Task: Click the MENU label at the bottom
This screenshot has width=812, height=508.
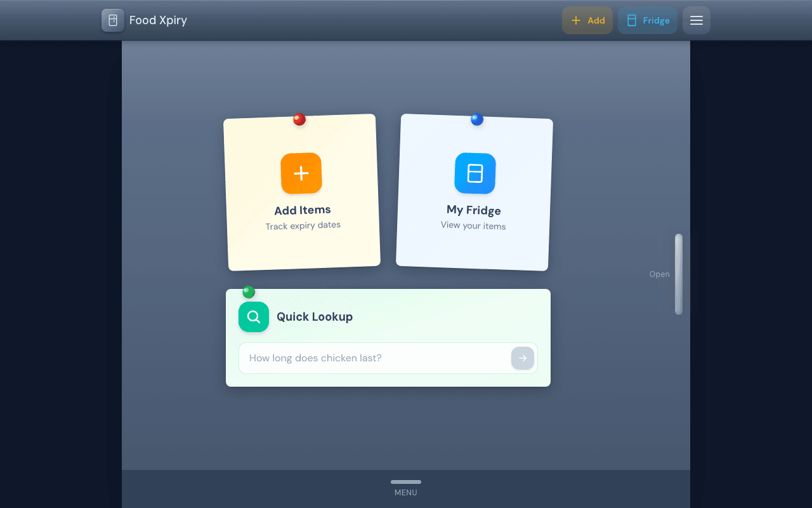Action: click(x=406, y=493)
